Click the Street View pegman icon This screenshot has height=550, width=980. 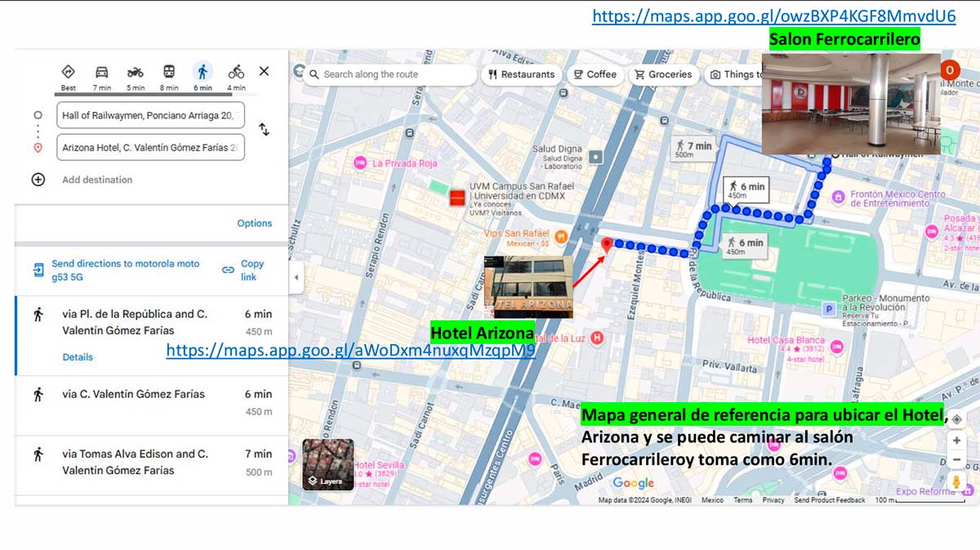(956, 482)
